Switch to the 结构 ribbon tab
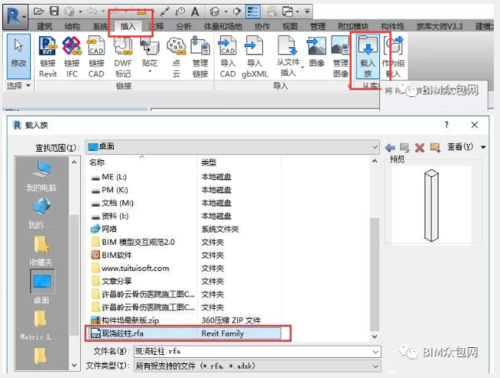 click(x=72, y=26)
